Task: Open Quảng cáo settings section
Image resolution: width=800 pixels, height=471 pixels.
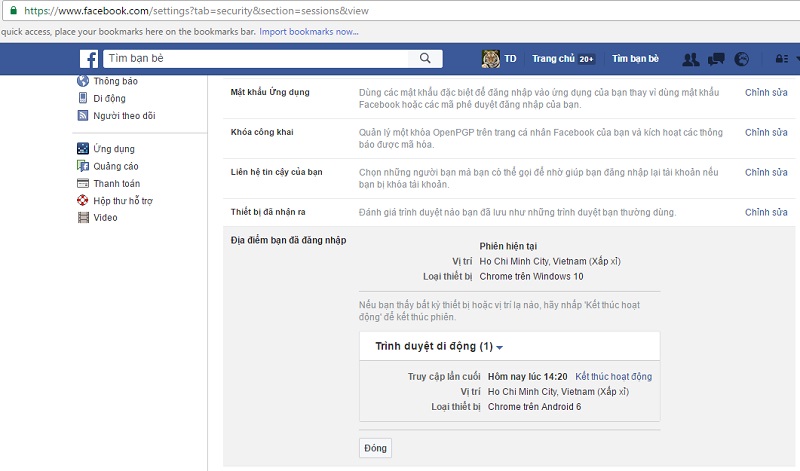Action: (116, 166)
